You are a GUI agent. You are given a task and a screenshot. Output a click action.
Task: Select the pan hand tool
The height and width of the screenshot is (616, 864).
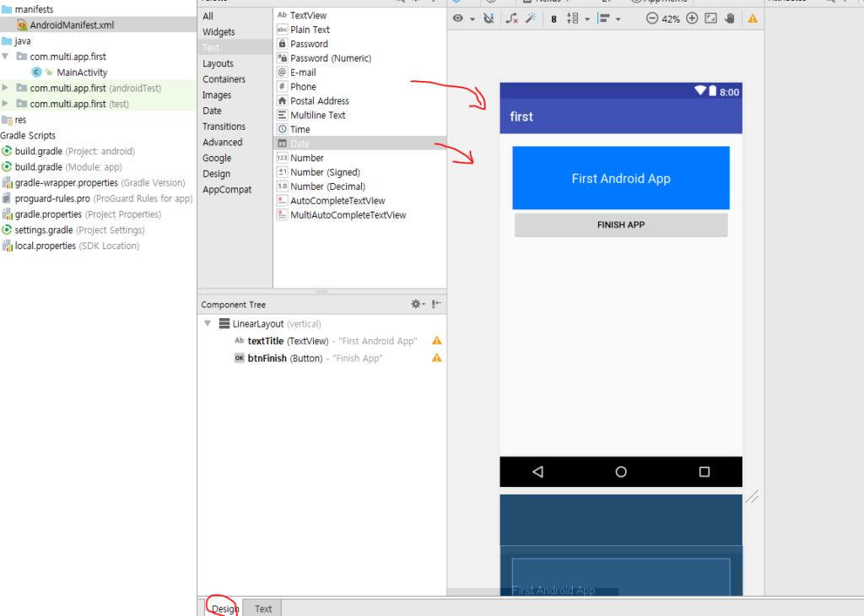pyautogui.click(x=729, y=19)
